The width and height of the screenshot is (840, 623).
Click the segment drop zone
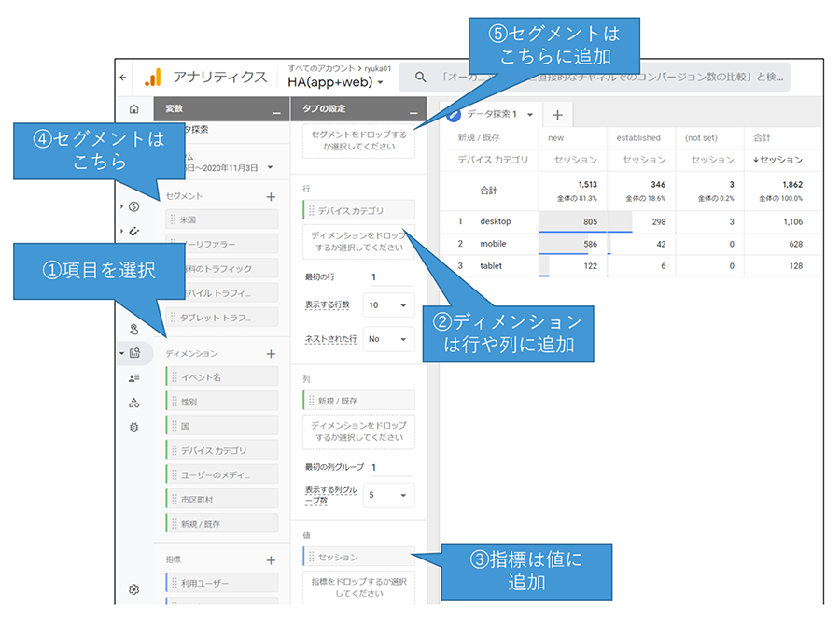[x=358, y=140]
